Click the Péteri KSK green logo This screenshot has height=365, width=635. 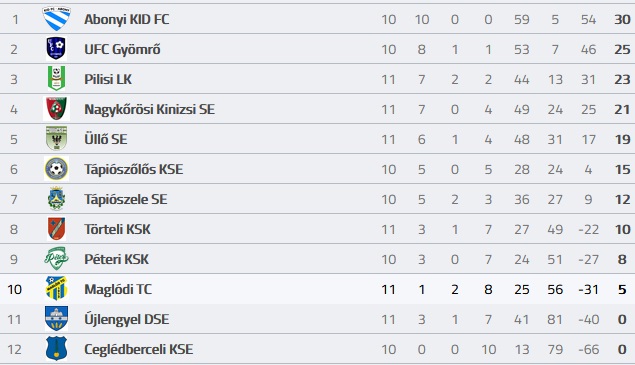coord(56,258)
